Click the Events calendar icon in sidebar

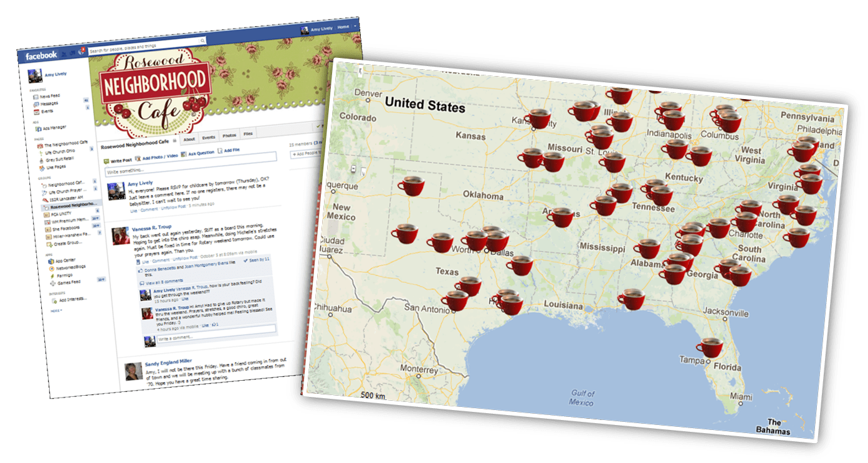coord(36,112)
